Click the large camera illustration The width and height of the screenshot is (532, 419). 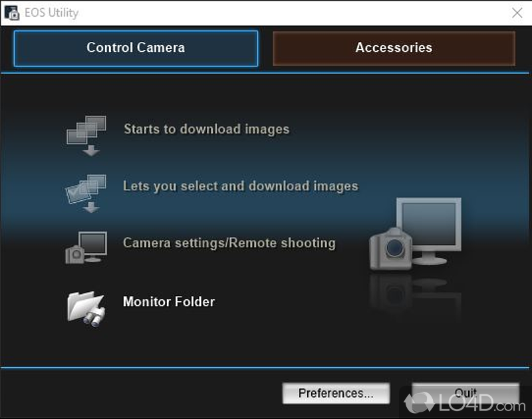[390, 251]
